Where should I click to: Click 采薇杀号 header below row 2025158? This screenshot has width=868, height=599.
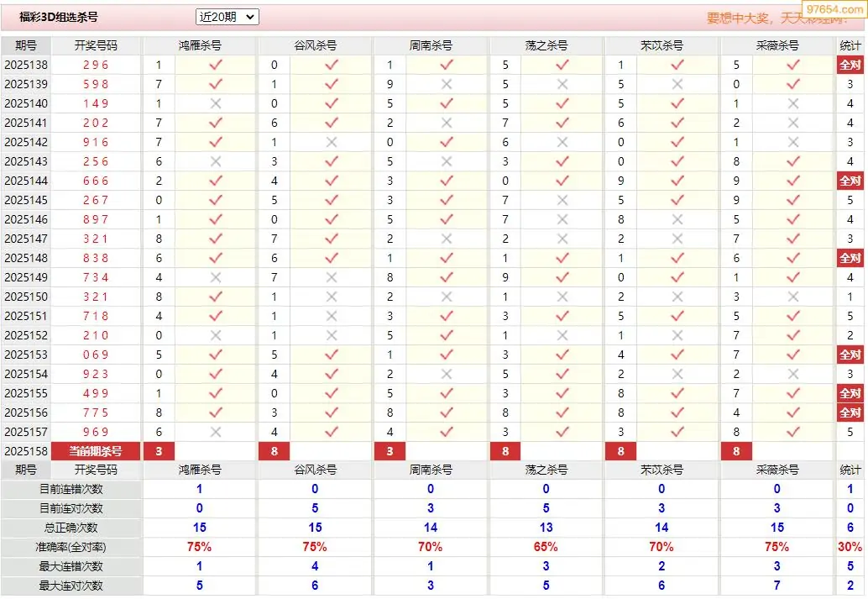tap(777, 470)
